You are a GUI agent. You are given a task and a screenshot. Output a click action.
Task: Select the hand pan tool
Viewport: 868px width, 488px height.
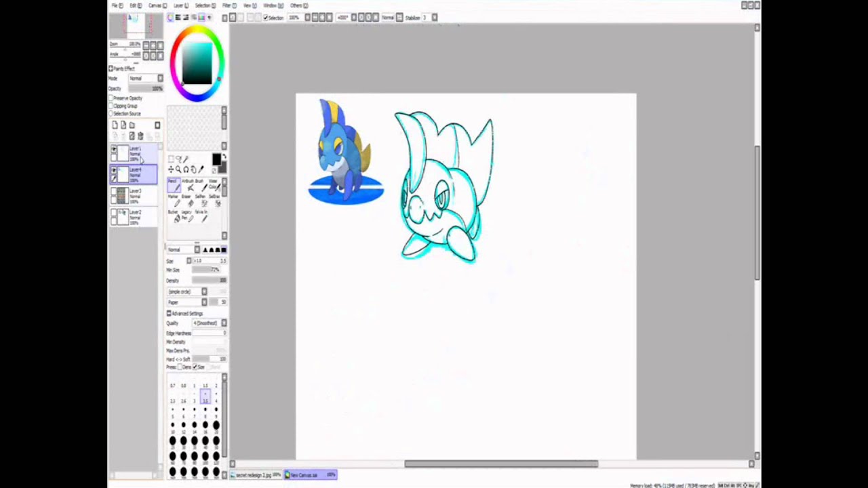pyautogui.click(x=193, y=169)
